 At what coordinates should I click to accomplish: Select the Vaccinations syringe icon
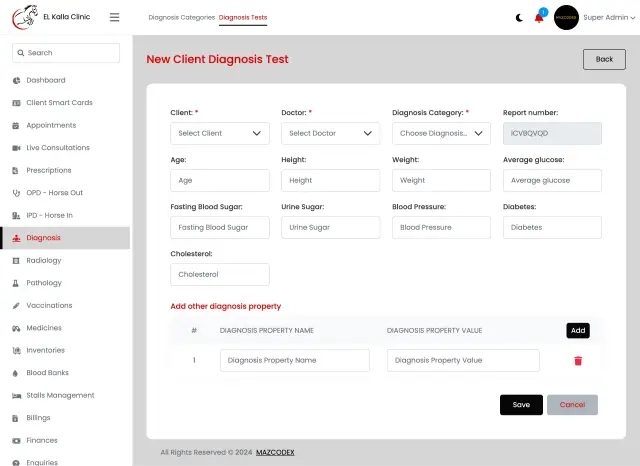click(16, 306)
